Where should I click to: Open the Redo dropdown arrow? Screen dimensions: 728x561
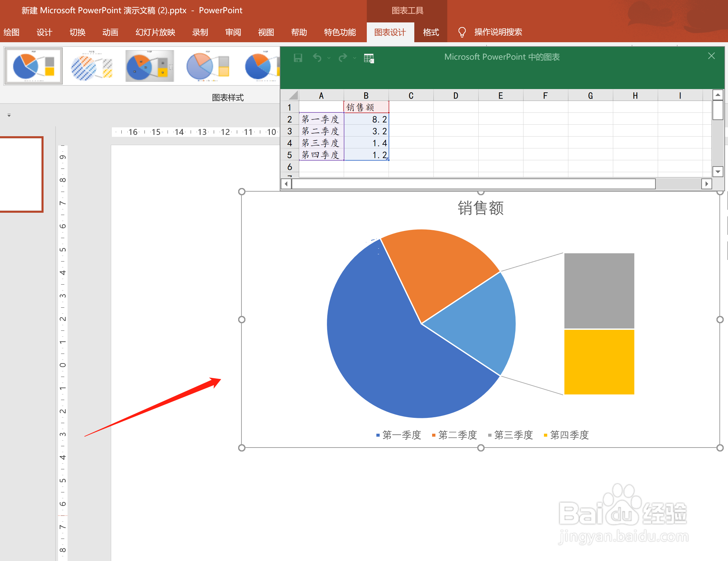coord(355,58)
